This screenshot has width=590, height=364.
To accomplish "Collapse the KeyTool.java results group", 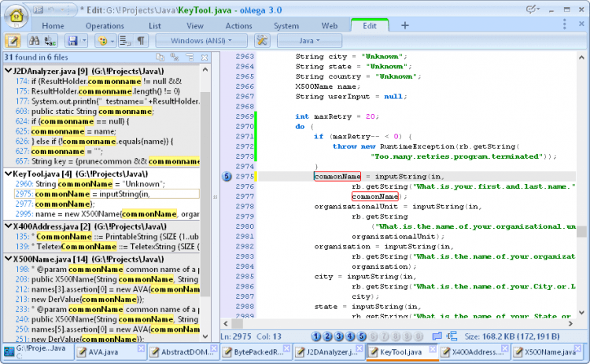I will tap(7, 172).
